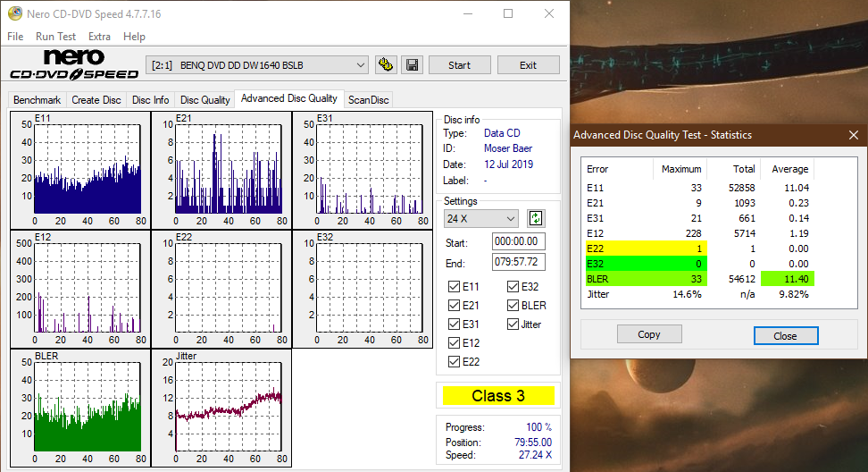
Task: Toggle the E31 checkbox
Action: click(454, 324)
